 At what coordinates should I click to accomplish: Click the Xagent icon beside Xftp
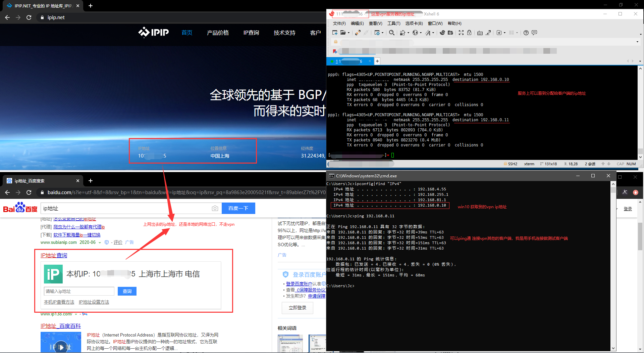[x=450, y=33]
